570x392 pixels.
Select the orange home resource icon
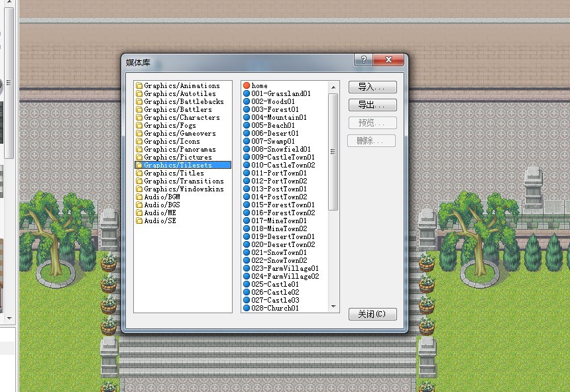(247, 85)
